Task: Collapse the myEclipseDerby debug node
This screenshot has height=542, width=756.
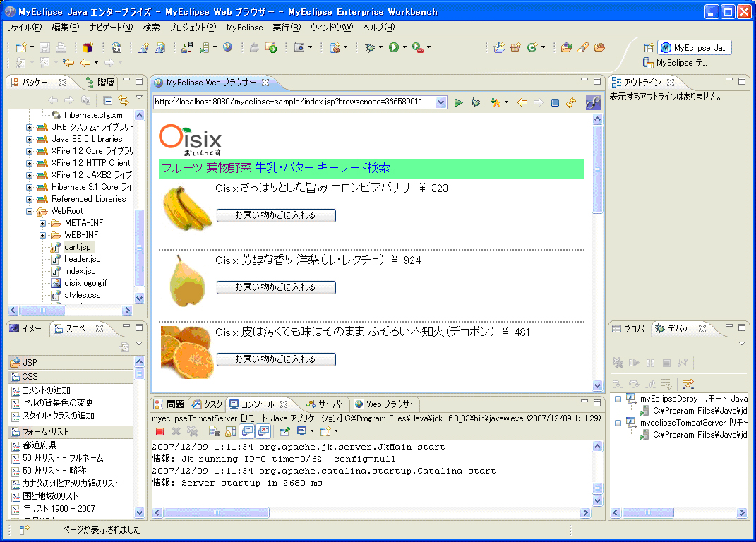Action: [x=618, y=399]
